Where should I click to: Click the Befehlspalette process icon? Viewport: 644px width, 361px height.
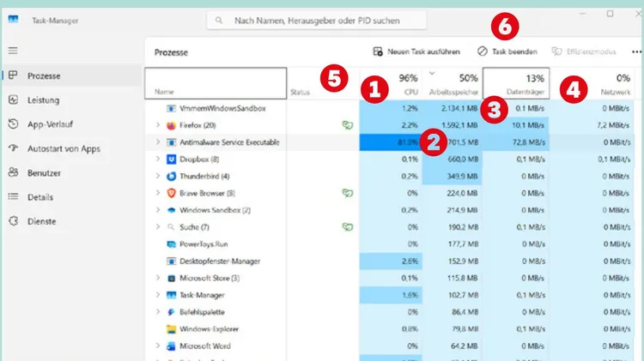[171, 312]
